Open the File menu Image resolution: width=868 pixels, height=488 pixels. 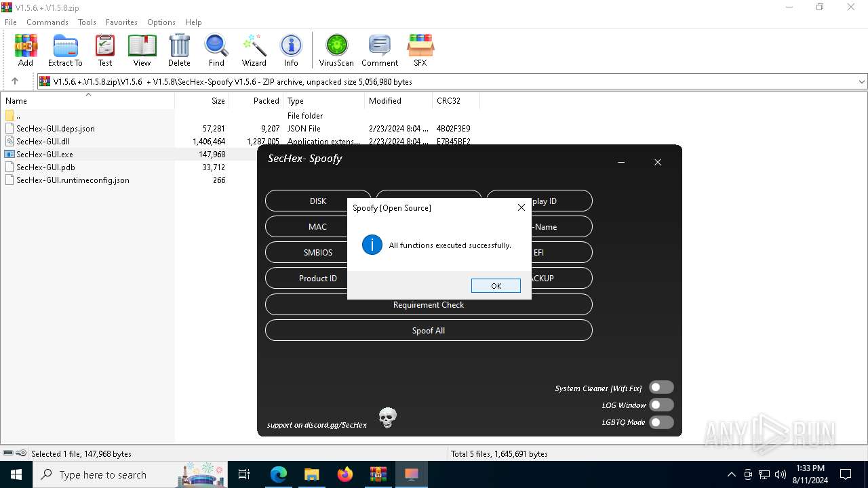[11, 22]
